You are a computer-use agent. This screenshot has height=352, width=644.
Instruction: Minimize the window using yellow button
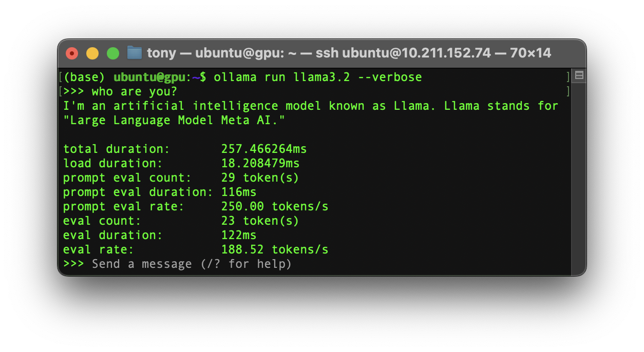click(92, 53)
